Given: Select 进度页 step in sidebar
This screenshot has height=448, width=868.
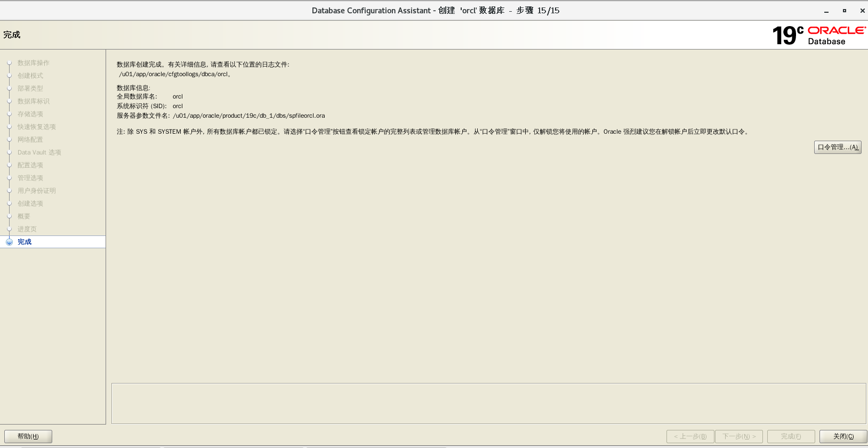Looking at the screenshot, I should tap(27, 229).
